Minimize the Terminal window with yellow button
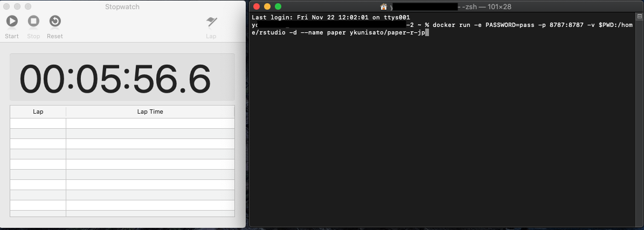 pos(267,6)
